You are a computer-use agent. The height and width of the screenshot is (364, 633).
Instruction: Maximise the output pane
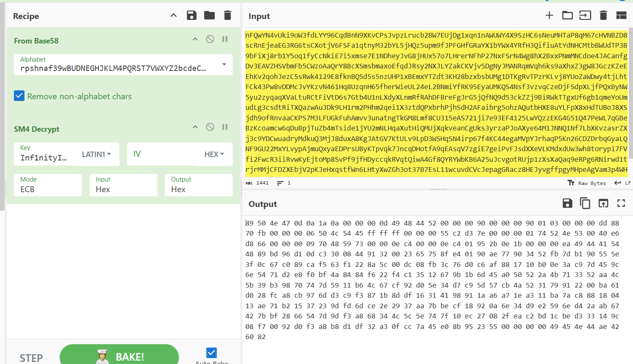621,204
